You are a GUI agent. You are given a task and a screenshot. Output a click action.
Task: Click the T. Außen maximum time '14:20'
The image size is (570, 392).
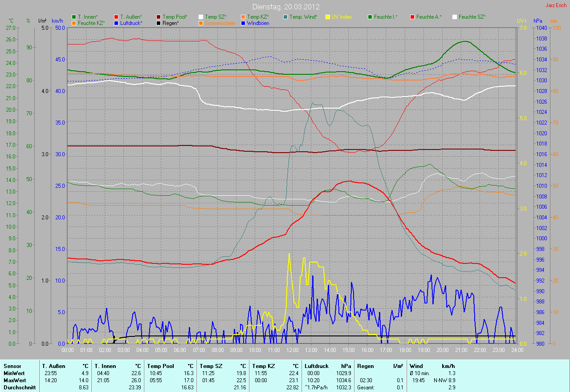pyautogui.click(x=51, y=380)
